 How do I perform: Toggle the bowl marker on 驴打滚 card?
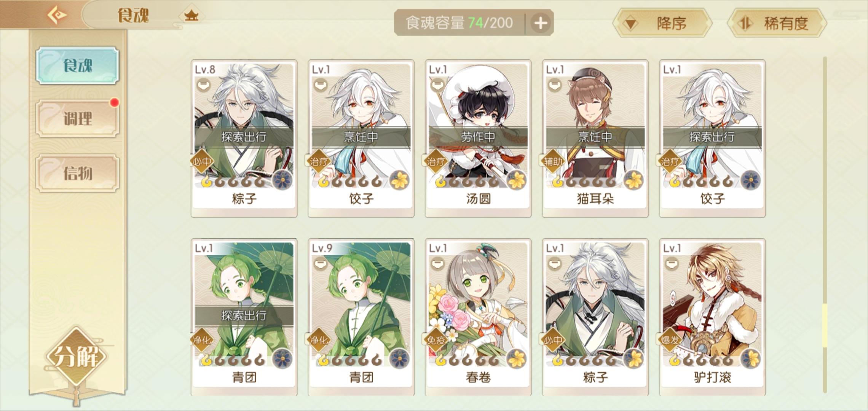[671, 263]
